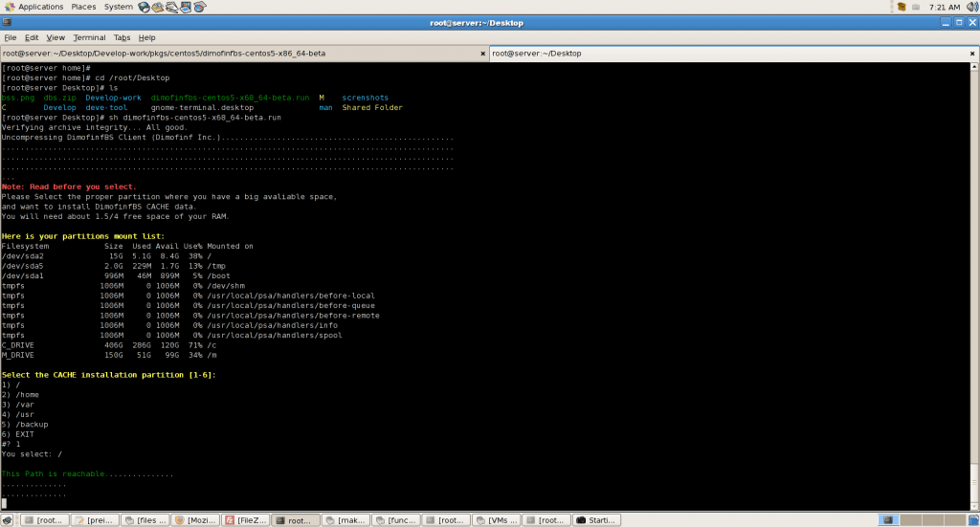Click 'gnome-terminal.desktop' file name in ls output
The width and height of the screenshot is (980, 527).
click(x=203, y=108)
